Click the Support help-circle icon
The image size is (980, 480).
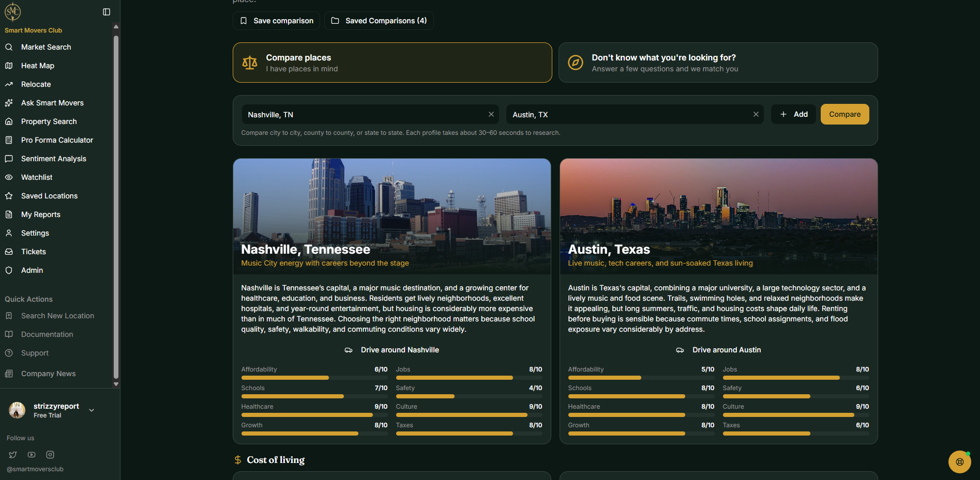coord(9,353)
